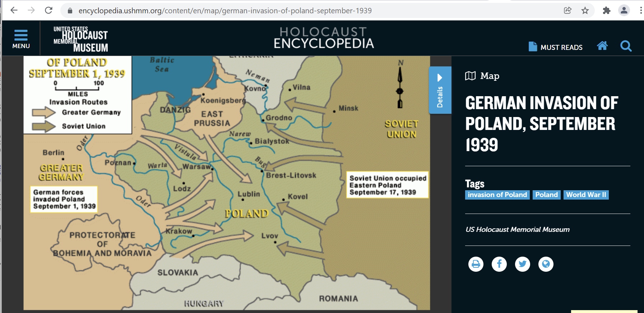
Task: Click the 'HUNGARY' region label
Action: click(204, 304)
